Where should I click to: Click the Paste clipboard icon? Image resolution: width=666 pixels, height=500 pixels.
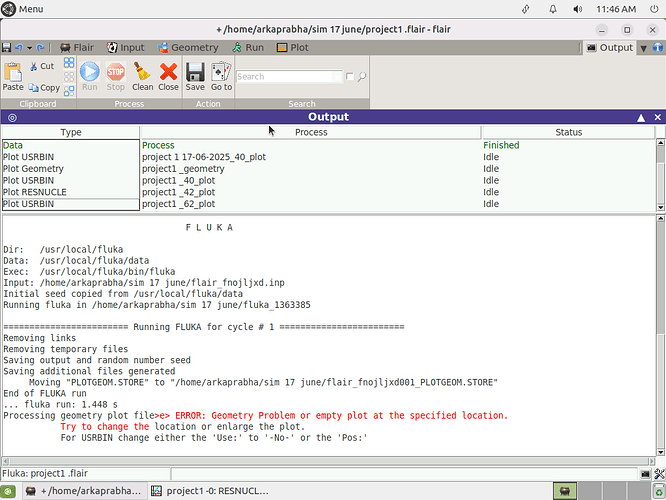coord(13,76)
